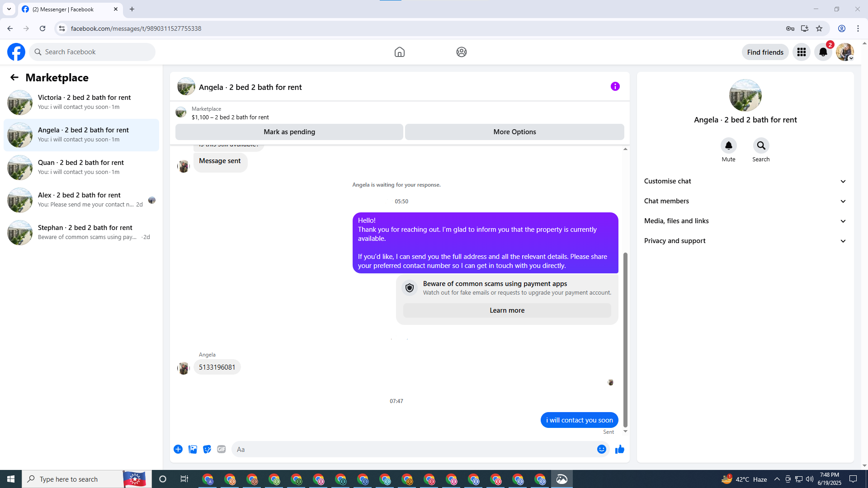The image size is (868, 488).
Task: Open a new Chrome tab
Action: tap(132, 9)
